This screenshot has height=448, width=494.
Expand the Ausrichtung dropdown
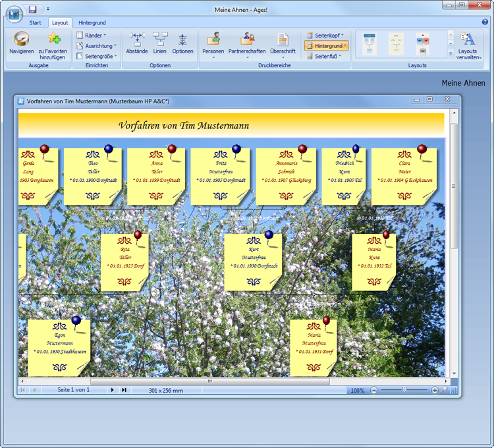(x=96, y=45)
